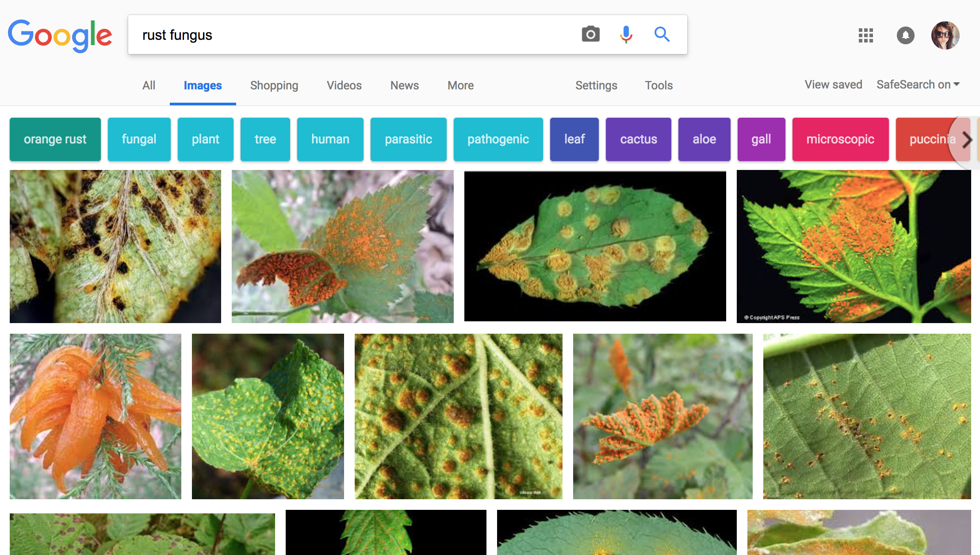Image resolution: width=980 pixels, height=555 pixels.
Task: Switch to the Videos tab
Action: [x=344, y=85]
